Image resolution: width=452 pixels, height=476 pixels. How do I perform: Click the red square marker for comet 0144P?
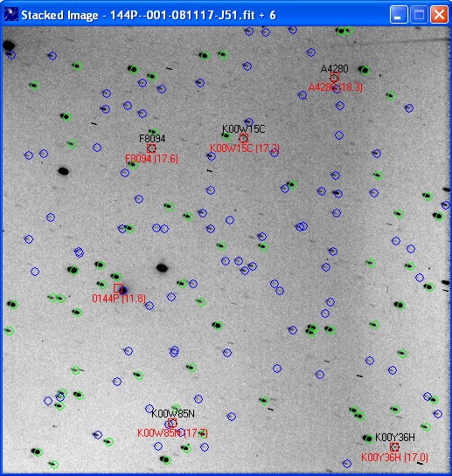[x=118, y=288]
